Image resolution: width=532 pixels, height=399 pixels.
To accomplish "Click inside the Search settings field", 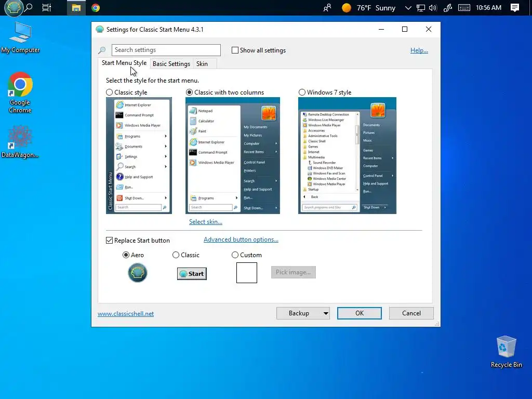I will [166, 50].
